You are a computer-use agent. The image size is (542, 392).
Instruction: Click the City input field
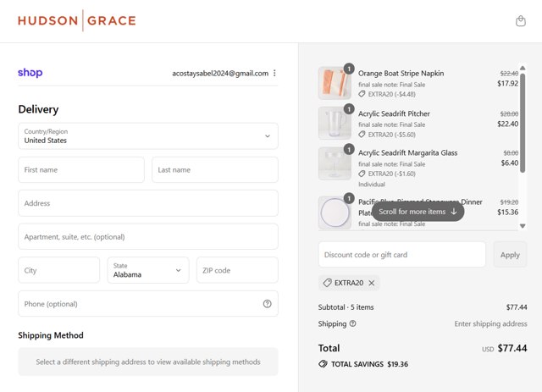point(58,270)
